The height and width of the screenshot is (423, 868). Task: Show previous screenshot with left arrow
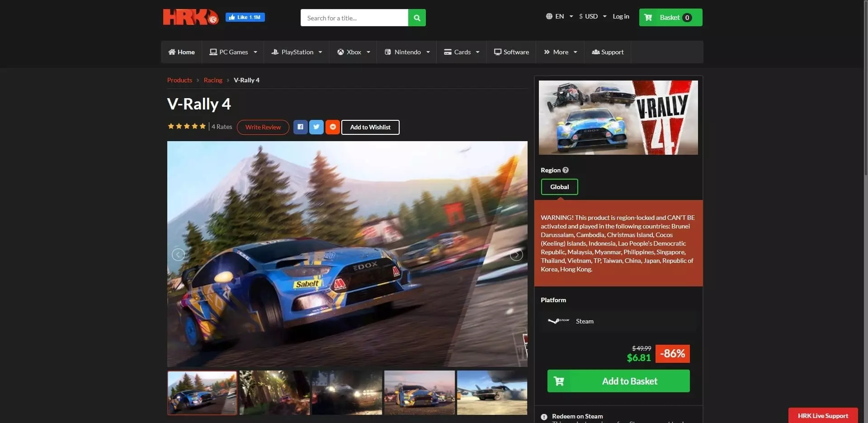[178, 255]
